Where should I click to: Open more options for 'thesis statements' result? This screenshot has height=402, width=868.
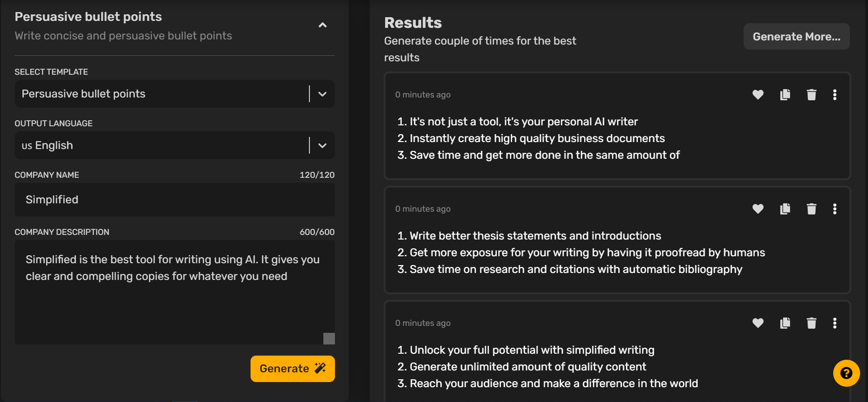[x=835, y=209]
